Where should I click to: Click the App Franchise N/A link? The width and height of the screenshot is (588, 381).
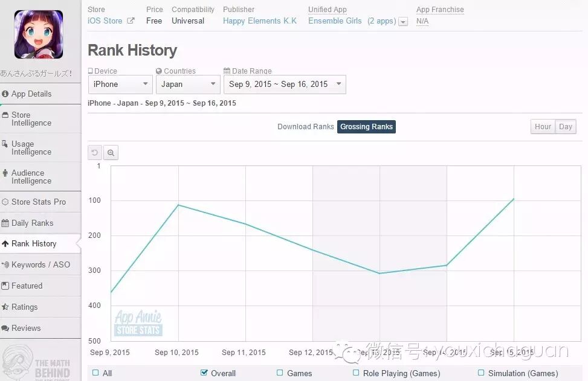[x=422, y=21]
